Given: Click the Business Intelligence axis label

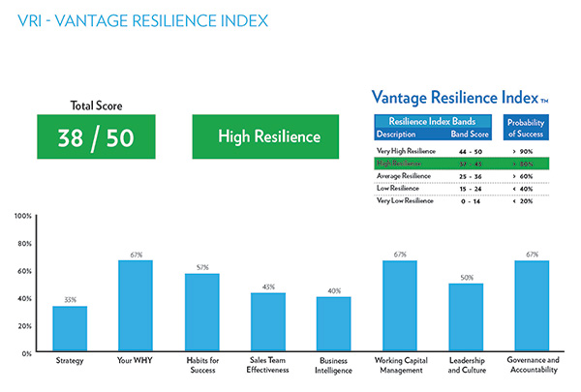Looking at the screenshot, I should tap(333, 365).
